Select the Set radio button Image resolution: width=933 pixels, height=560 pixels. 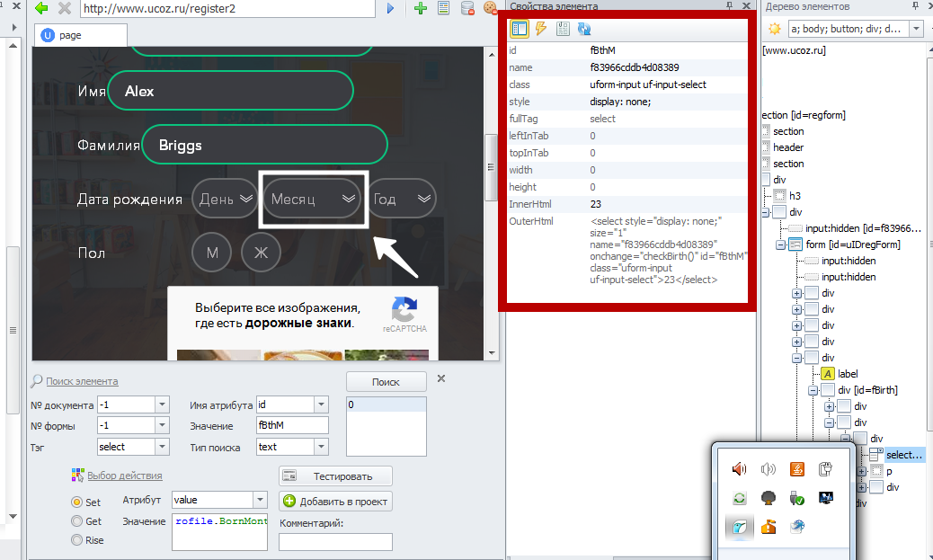pyautogui.click(x=76, y=502)
